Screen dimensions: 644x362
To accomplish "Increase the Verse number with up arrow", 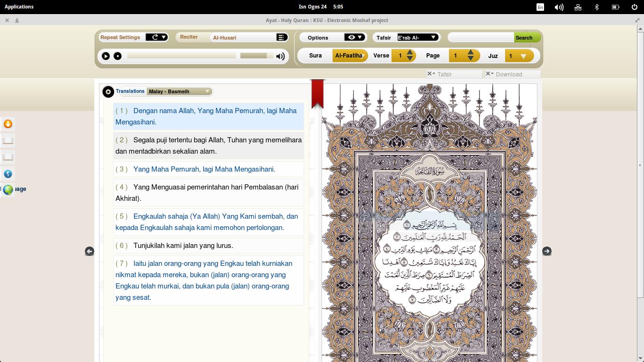I will [410, 53].
